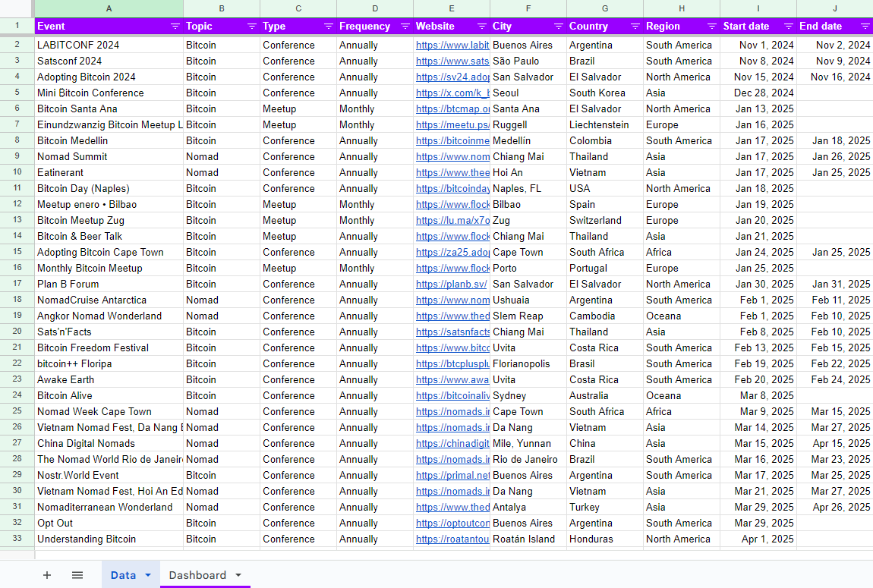Select cell 'Eatinerant'
The image size is (873, 588).
point(109,172)
